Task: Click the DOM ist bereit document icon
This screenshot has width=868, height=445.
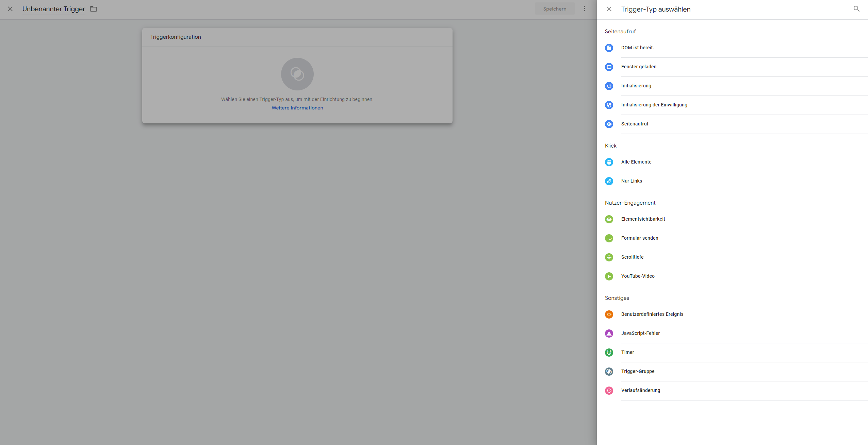Action: [609, 48]
